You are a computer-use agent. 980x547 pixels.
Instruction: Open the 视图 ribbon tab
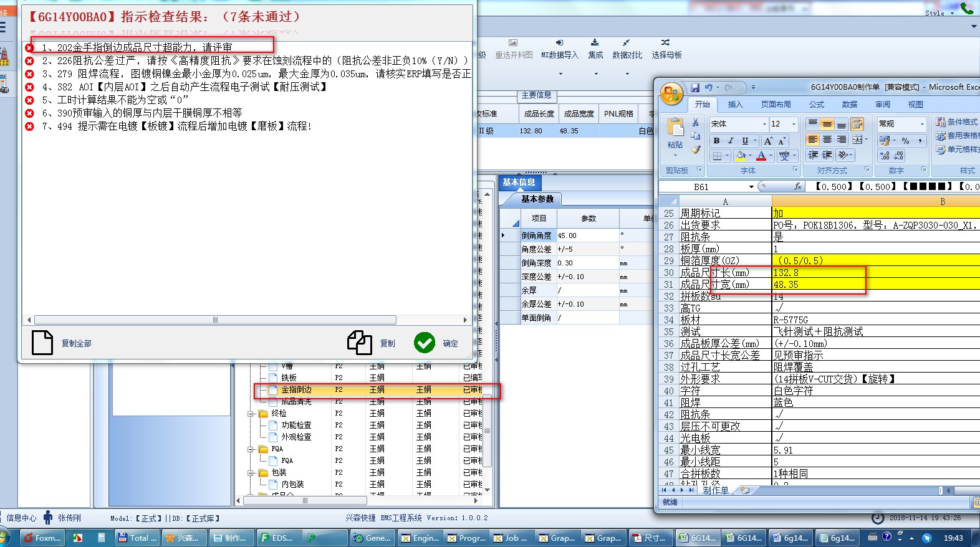click(915, 105)
